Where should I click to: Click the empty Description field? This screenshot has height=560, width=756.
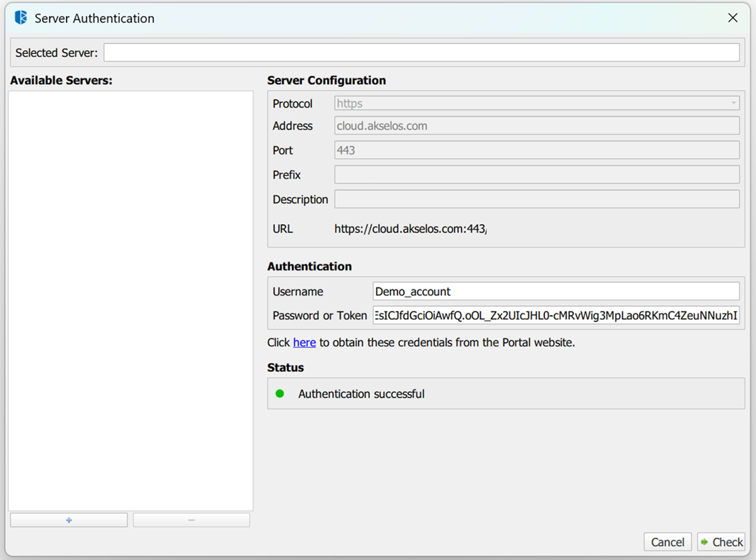[x=537, y=199]
